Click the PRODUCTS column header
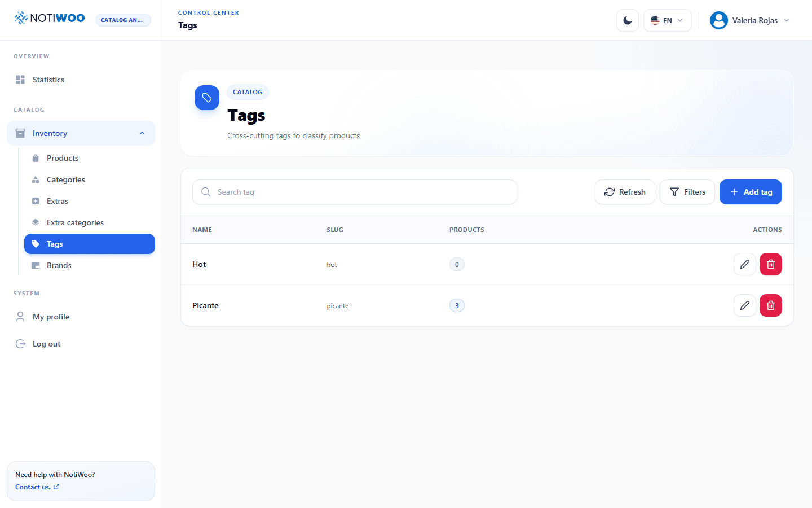This screenshot has height=508, width=812. coord(467,230)
